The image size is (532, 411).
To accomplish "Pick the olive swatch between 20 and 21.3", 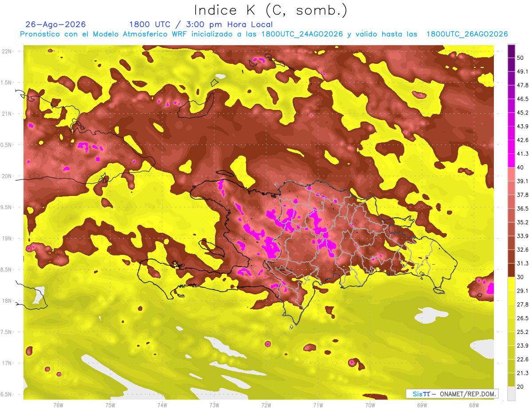I will pyautogui.click(x=511, y=380).
